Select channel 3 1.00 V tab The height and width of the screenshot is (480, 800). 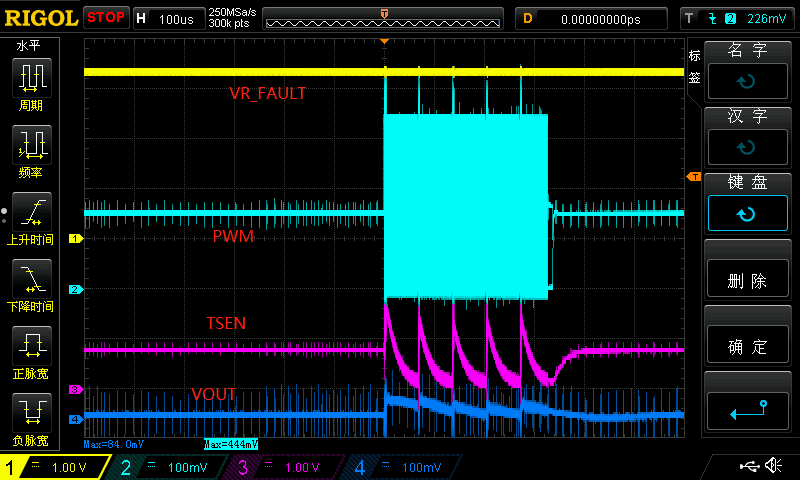coord(286,467)
